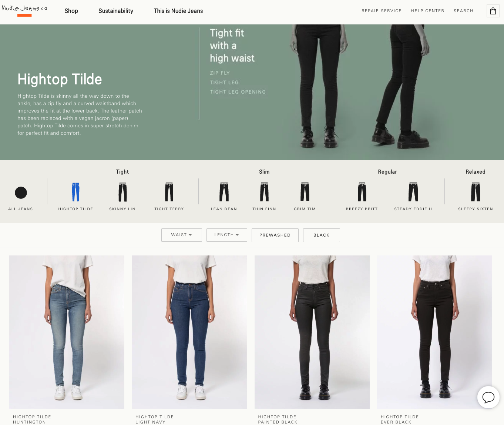
Task: Open the chat bubble icon
Action: click(488, 397)
